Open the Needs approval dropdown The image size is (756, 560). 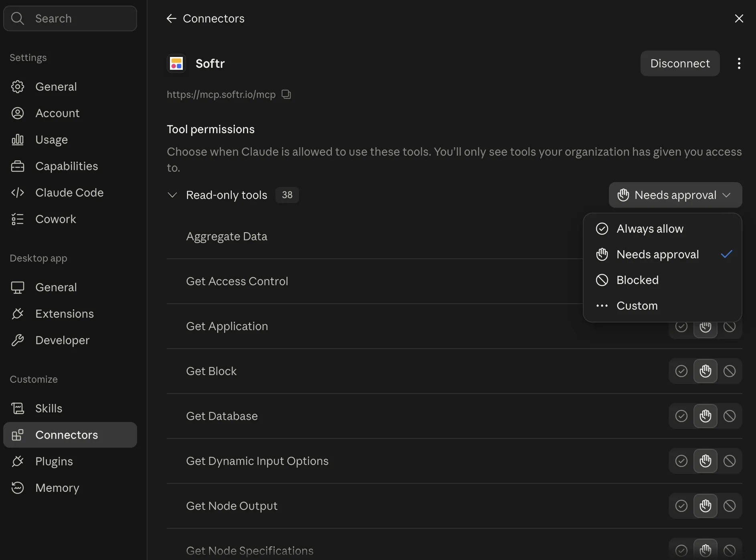tap(675, 195)
